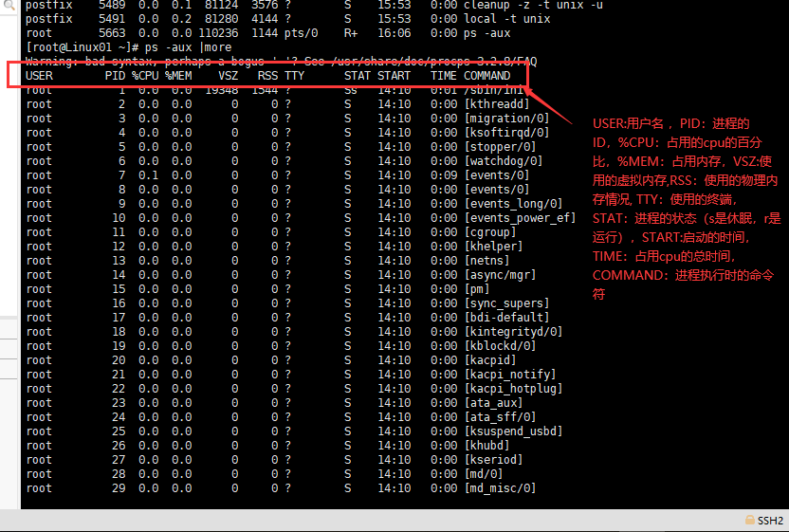Click the [sync_supers] process name
789x532 pixels.
[507, 303]
